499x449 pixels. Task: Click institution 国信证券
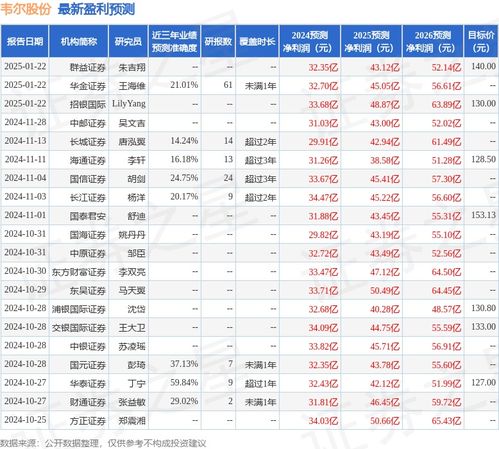[x=88, y=179]
